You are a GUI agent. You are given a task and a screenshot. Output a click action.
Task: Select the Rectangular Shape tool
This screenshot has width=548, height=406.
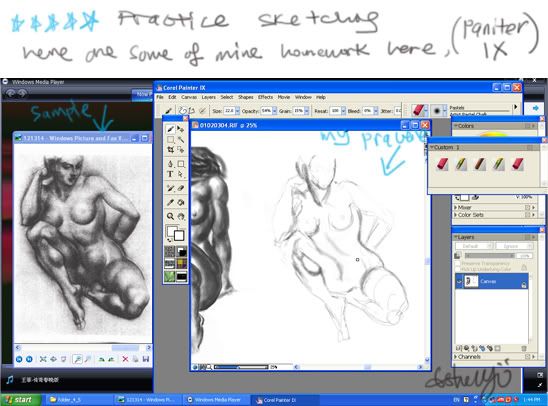(x=180, y=164)
